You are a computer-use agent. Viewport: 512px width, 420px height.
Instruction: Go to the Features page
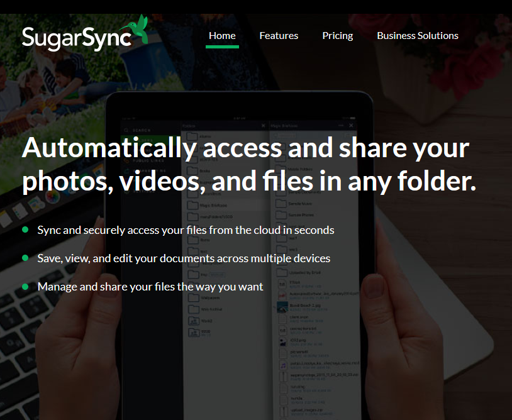(x=279, y=36)
